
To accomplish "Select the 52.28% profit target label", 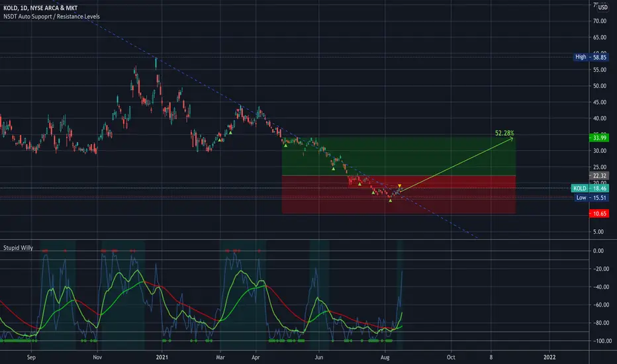I will click(504, 133).
